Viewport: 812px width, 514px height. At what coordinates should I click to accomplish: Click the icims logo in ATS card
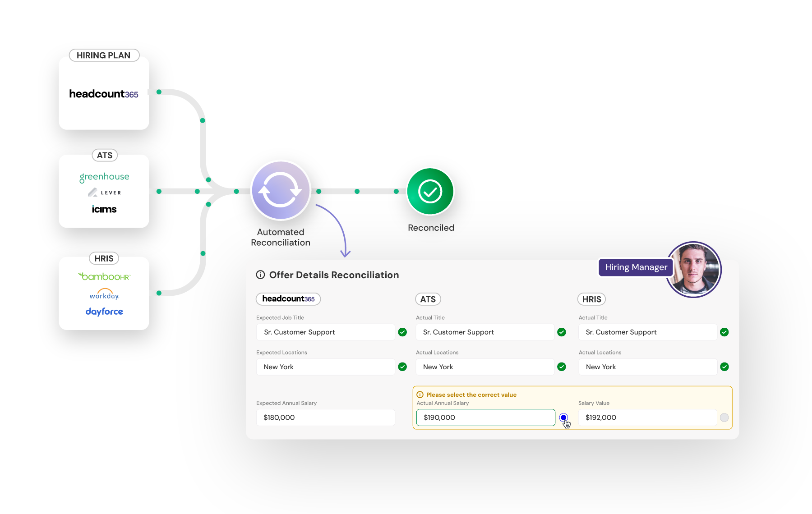[104, 209]
